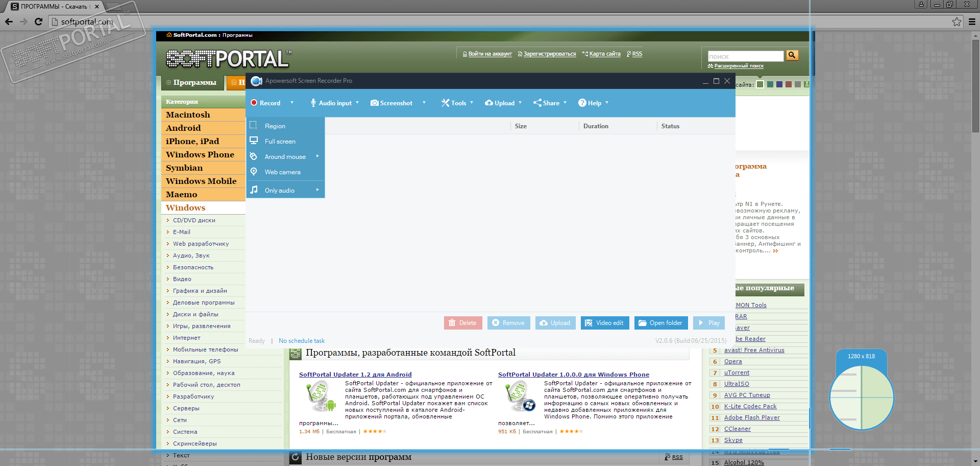Open the RSS link in site header
This screenshot has height=466, width=980.
point(637,54)
